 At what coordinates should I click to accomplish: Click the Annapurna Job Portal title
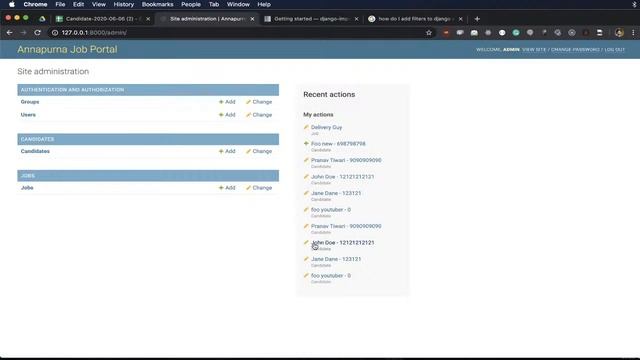[67, 49]
